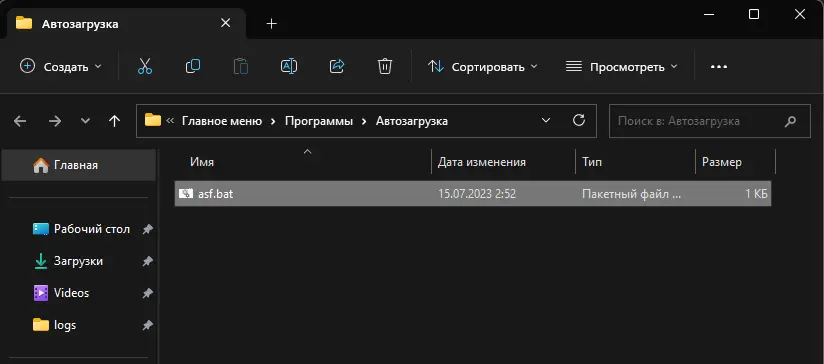Screen dimensions: 824x364
Task: Click Главное меню breadcrumb
Action: pos(222,121)
